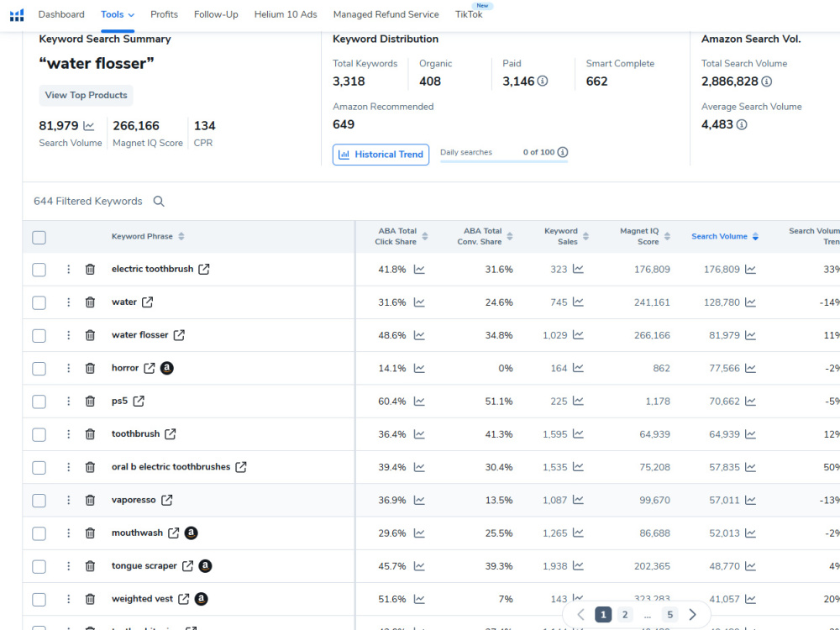Go to the Dashboard tab

click(x=61, y=14)
